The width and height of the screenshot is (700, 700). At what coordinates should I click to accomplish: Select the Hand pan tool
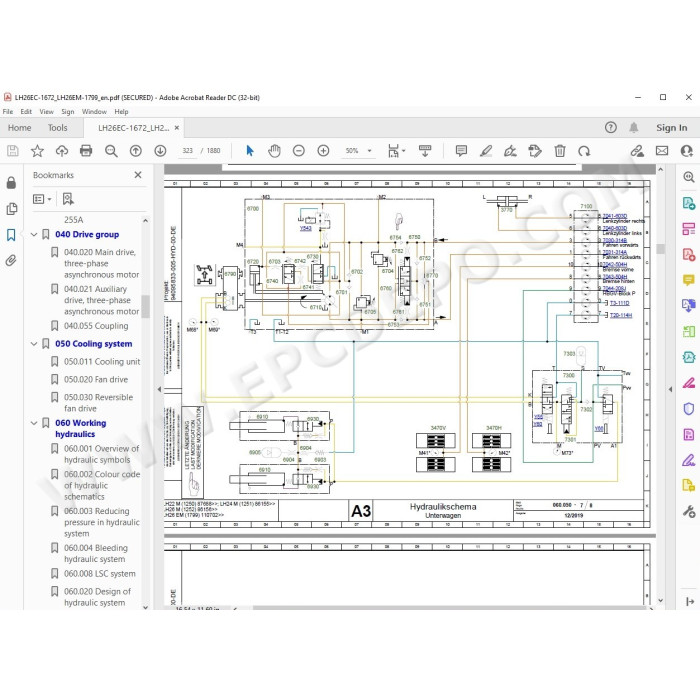click(274, 151)
